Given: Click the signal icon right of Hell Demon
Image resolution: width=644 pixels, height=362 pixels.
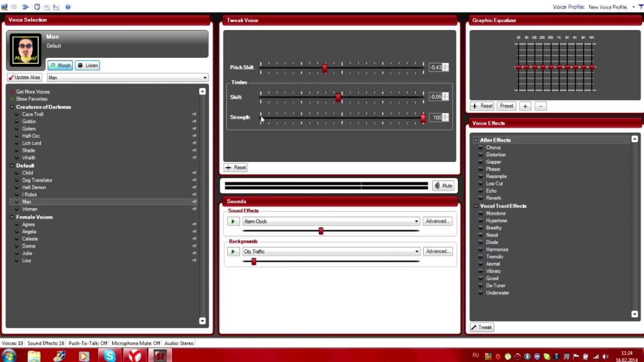Looking at the screenshot, I should pos(194,187).
